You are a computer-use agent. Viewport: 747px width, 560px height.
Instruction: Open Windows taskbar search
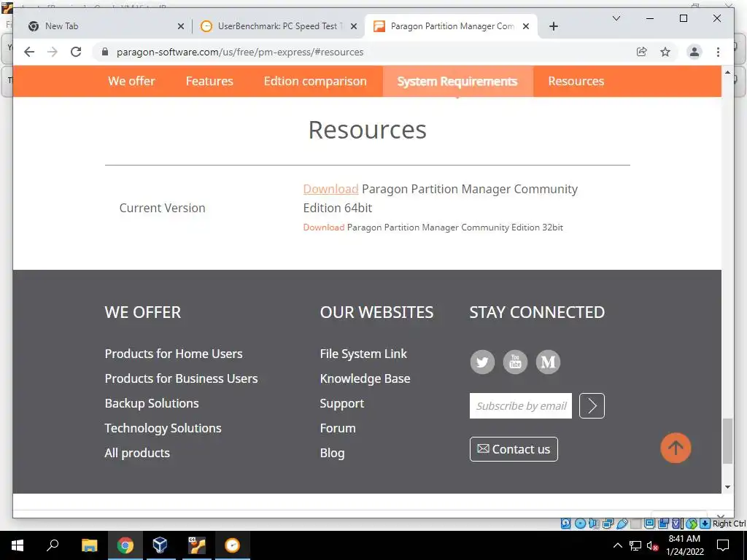point(53,545)
